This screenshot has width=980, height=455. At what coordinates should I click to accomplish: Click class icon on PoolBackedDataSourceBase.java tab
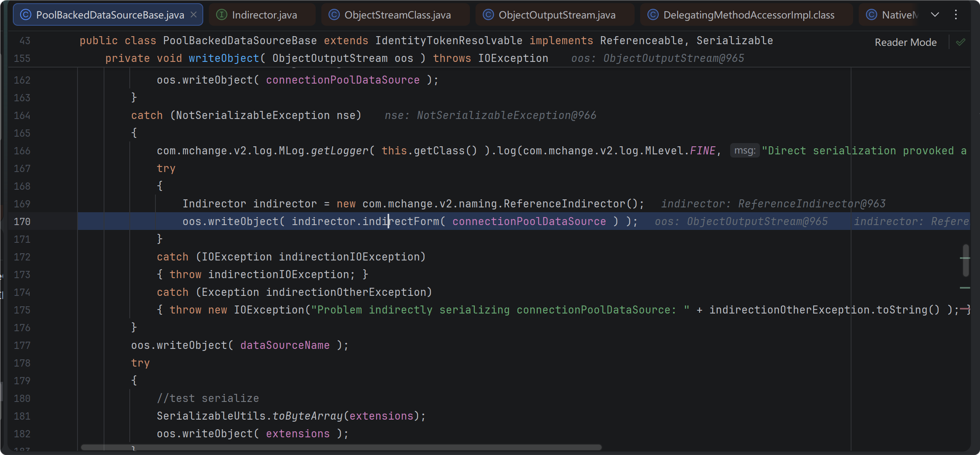click(x=26, y=15)
